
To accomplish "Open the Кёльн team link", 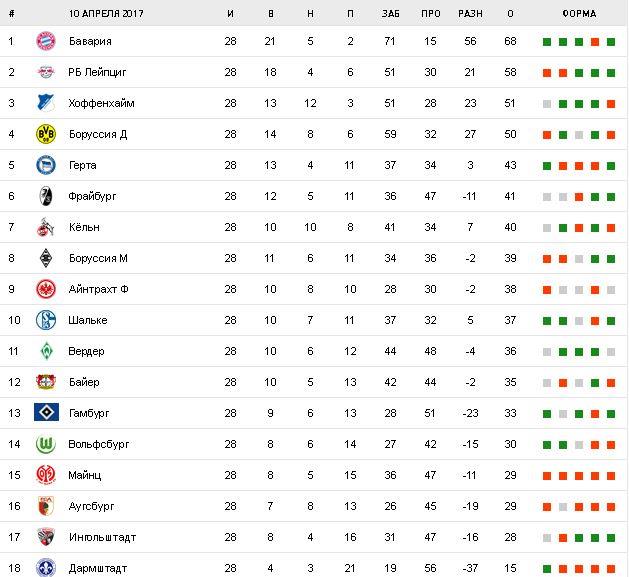I will [85, 227].
